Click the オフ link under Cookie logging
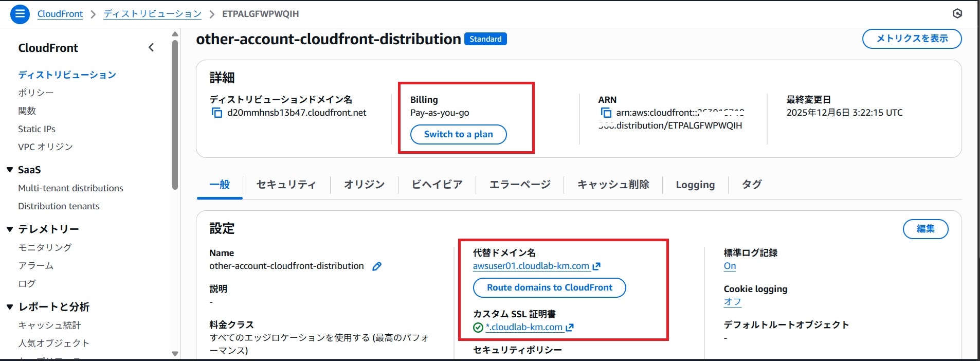The height and width of the screenshot is (361, 980). click(x=732, y=302)
